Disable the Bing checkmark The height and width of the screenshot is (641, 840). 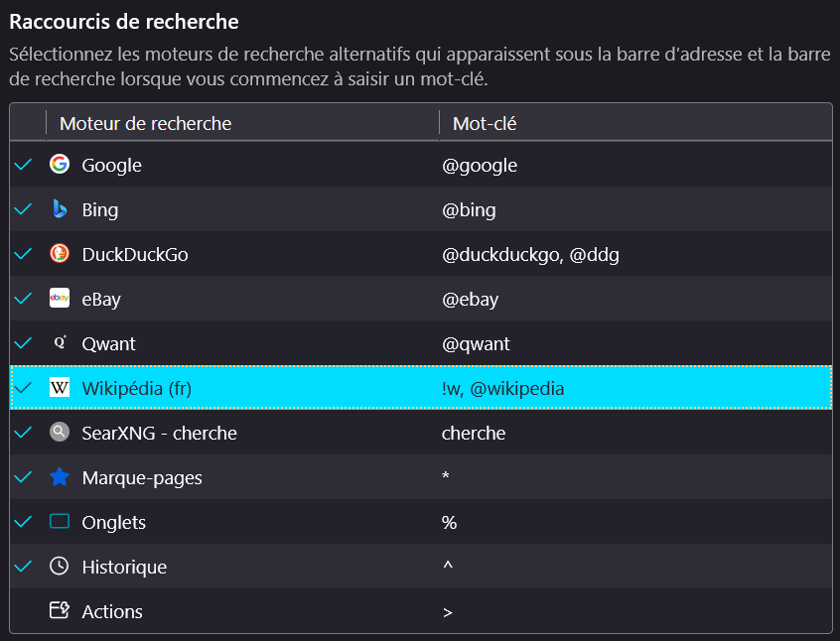24,209
